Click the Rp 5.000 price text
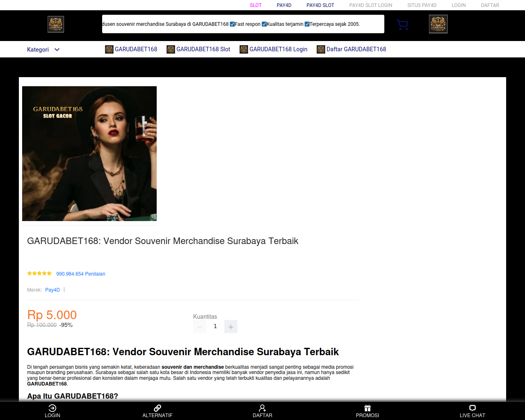 click(52, 315)
